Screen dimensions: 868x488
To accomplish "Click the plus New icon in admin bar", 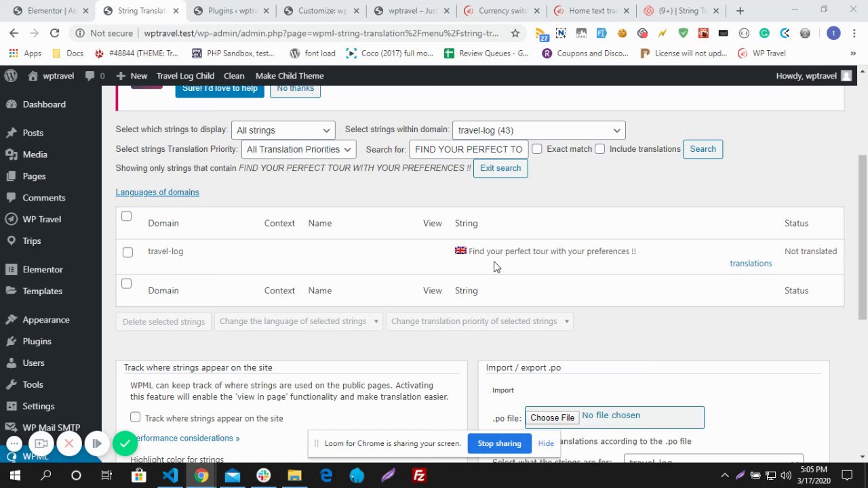I will (121, 76).
